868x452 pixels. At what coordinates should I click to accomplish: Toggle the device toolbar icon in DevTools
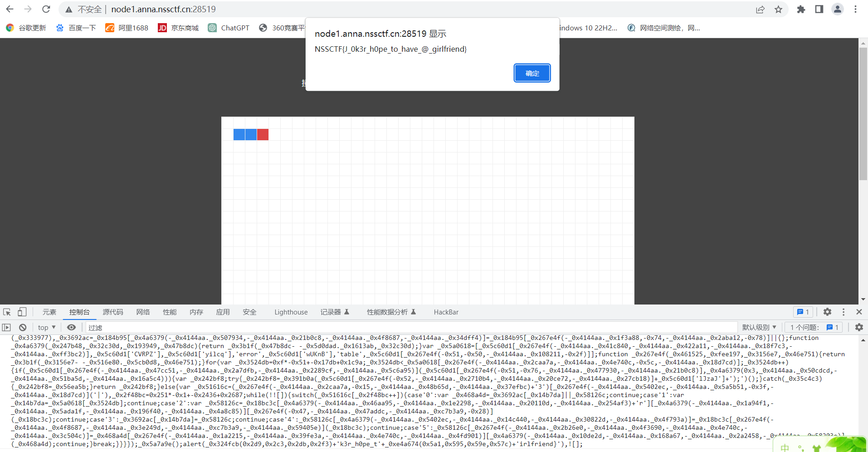pyautogui.click(x=22, y=312)
